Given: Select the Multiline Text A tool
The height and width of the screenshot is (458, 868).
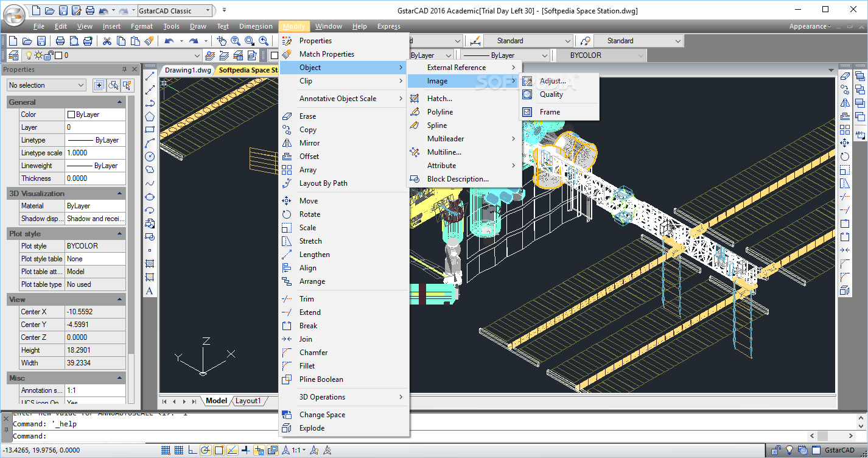Looking at the screenshot, I should [150, 291].
